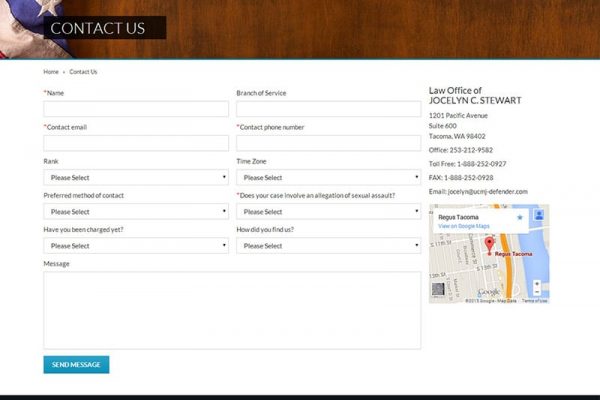This screenshot has width=600, height=400.
Task: Go to Home breadcrumb link
Action: point(51,72)
